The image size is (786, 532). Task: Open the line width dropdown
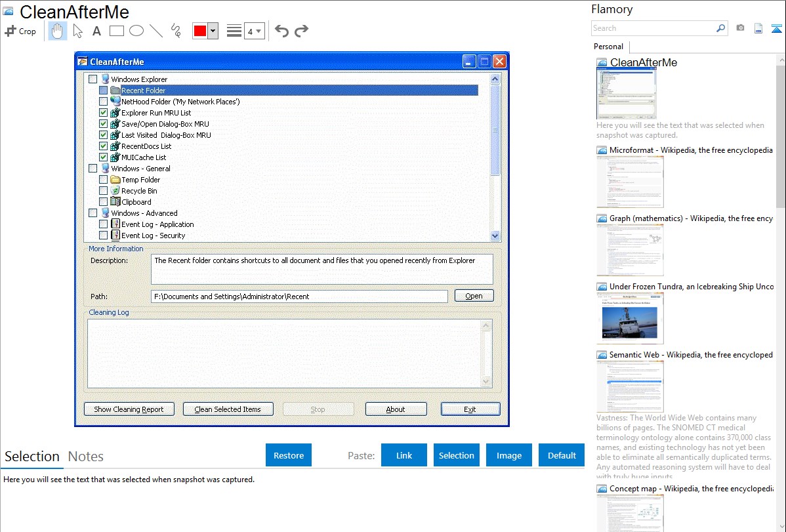coord(254,31)
